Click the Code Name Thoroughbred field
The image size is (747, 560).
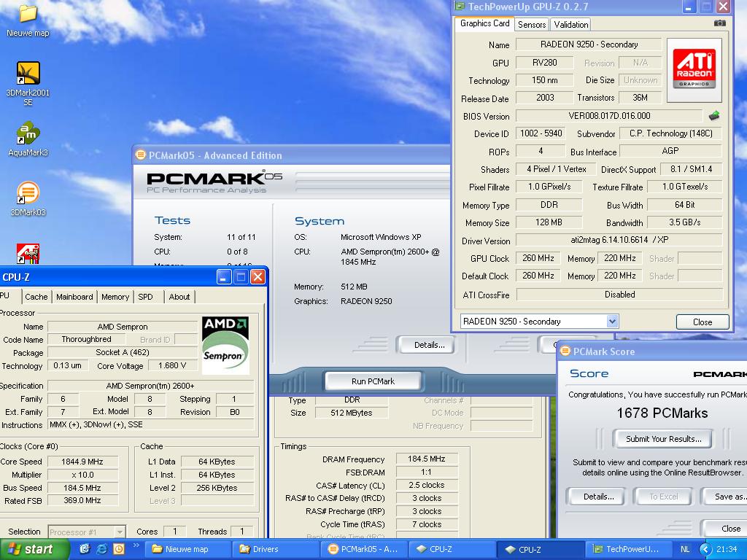[86, 339]
